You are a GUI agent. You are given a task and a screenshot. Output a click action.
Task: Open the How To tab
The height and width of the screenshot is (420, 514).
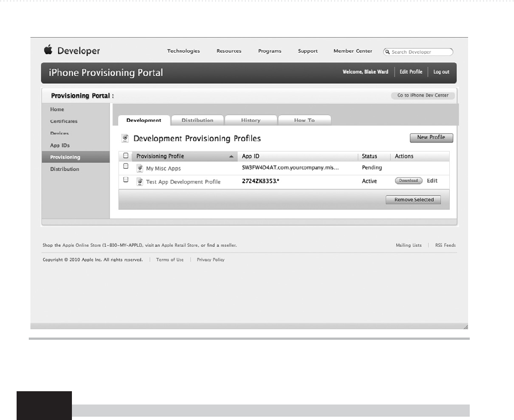point(304,120)
